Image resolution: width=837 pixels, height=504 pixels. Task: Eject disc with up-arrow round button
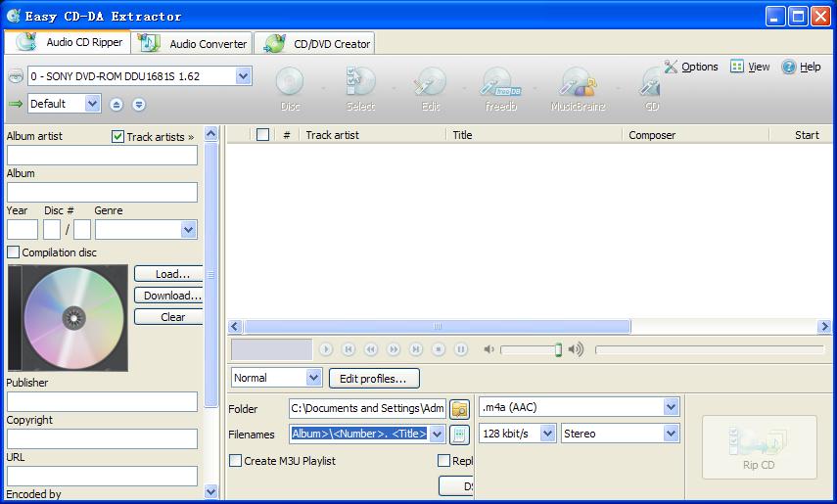116,104
